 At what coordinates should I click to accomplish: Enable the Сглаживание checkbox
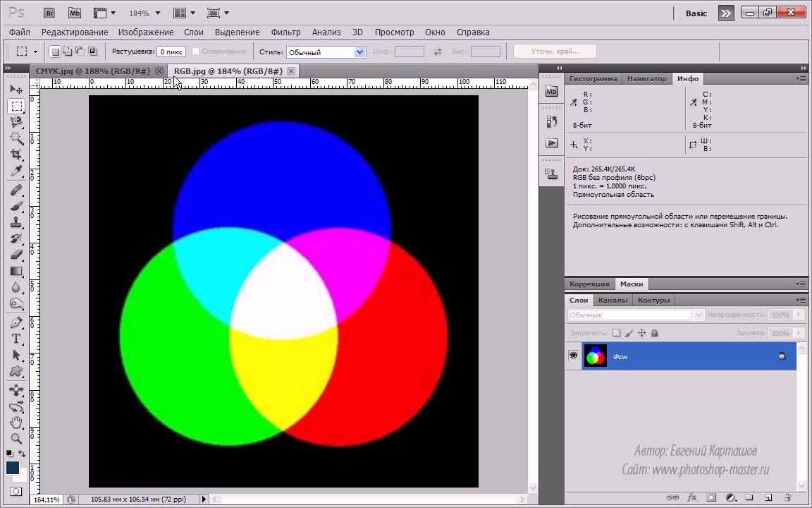(x=195, y=52)
